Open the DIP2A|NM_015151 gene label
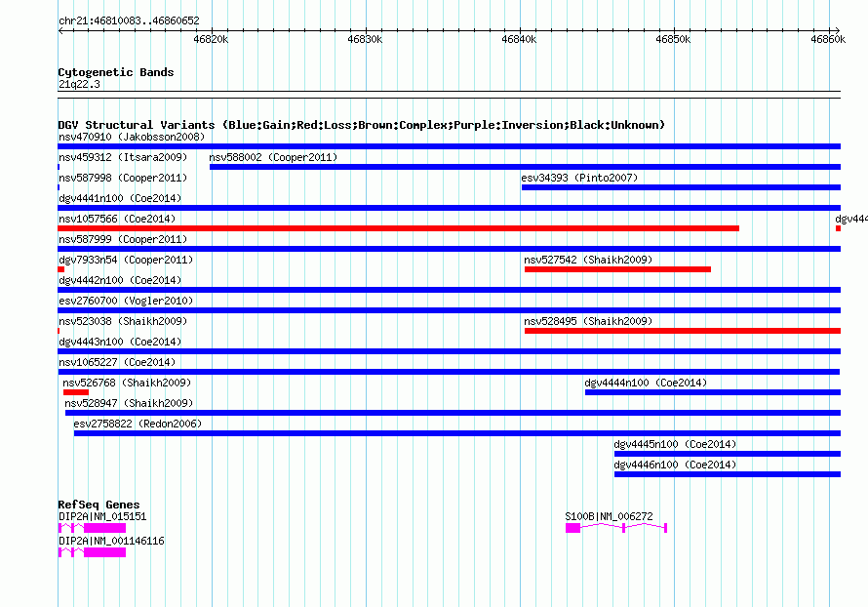 point(102,516)
